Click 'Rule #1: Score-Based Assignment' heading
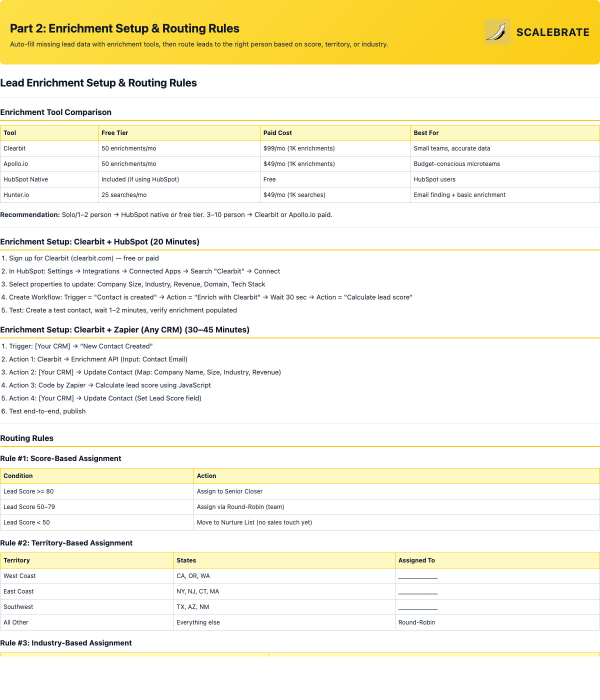 pos(60,458)
